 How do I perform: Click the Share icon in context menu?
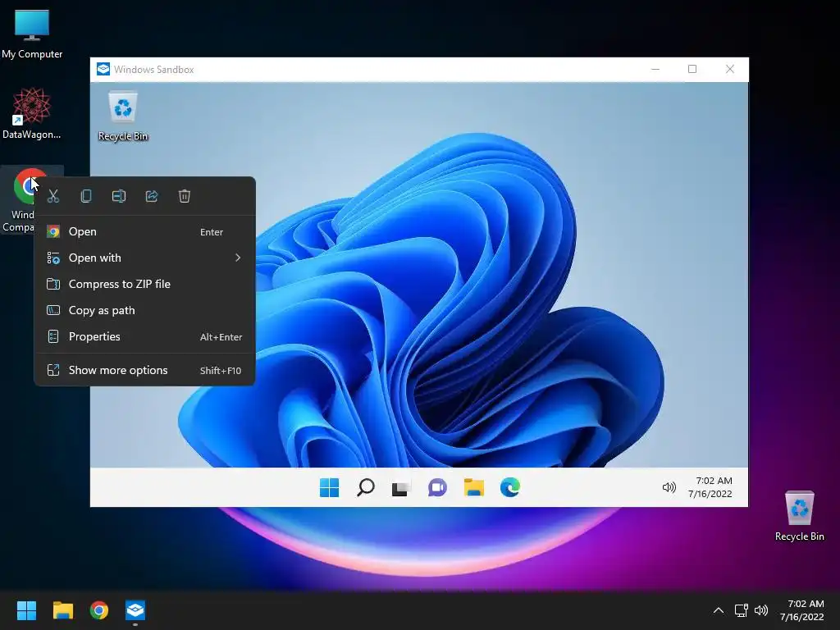(x=152, y=196)
